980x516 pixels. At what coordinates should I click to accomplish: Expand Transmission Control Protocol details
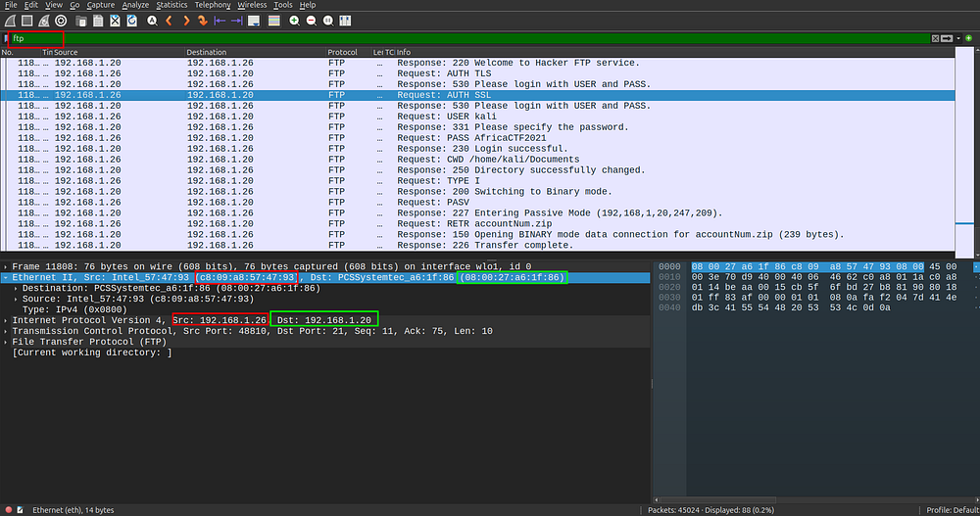pyautogui.click(x=6, y=331)
